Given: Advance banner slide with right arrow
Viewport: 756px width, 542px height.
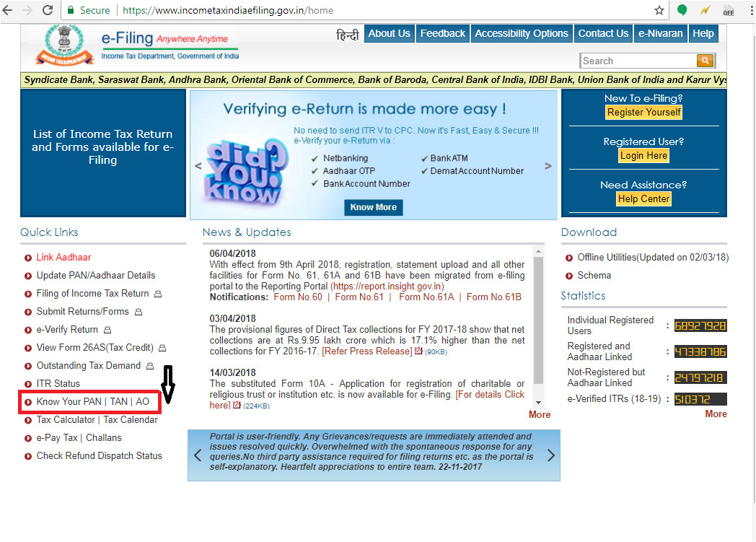Looking at the screenshot, I should (548, 166).
